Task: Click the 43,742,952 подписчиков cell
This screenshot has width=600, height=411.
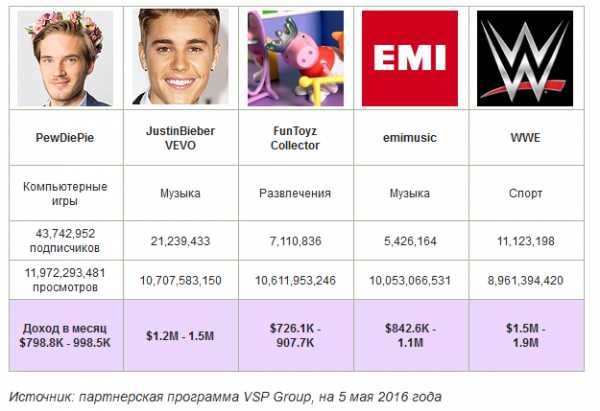Action: click(66, 241)
